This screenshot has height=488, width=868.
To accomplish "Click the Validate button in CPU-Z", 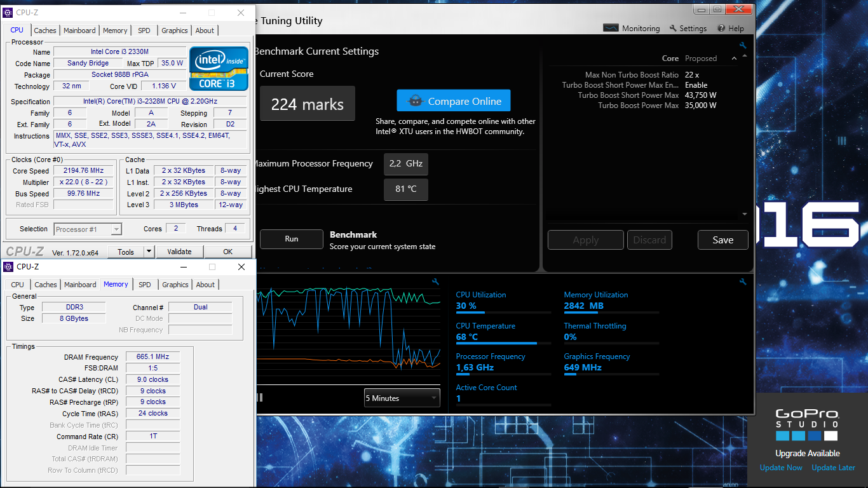I will pos(179,252).
